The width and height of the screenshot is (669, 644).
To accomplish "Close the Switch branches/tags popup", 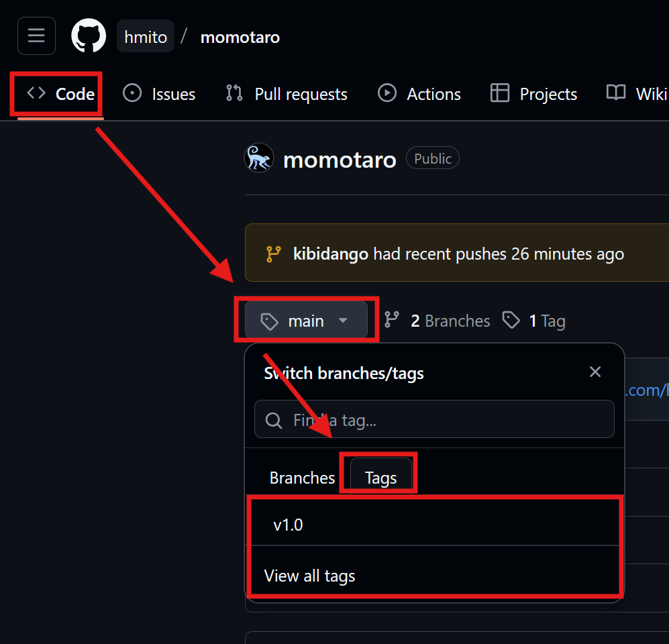I will (x=595, y=372).
